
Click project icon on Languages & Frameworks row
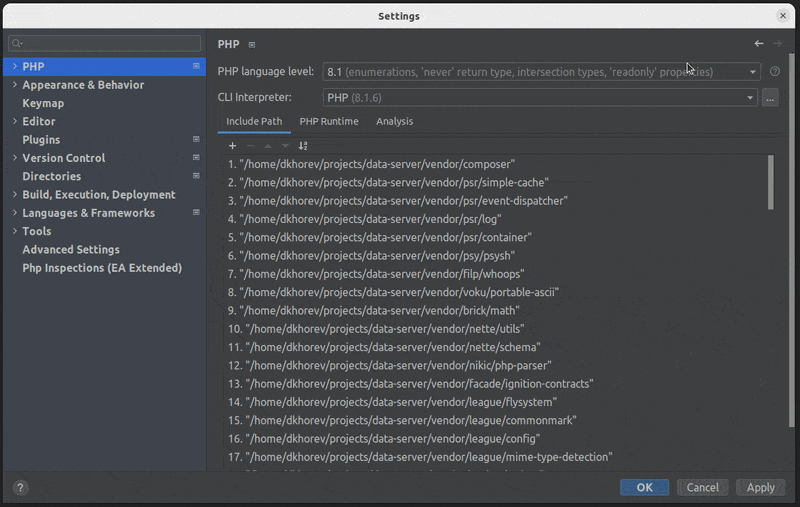tap(196, 212)
